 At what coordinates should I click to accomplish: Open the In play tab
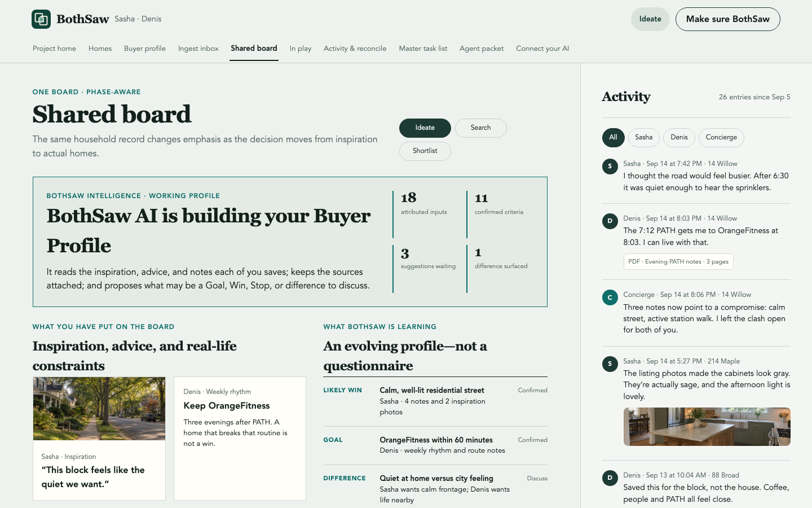pos(301,49)
